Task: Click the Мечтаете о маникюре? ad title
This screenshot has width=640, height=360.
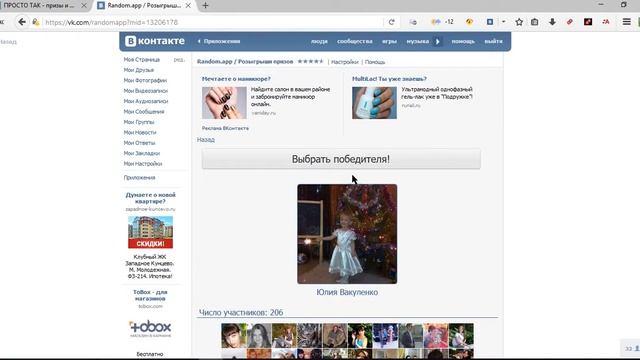Action: click(236, 79)
